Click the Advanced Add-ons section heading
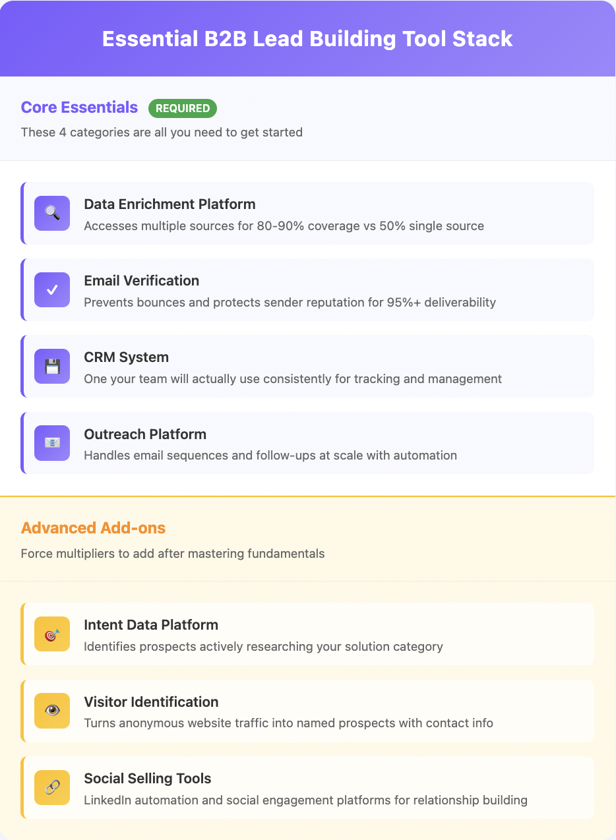Image resolution: width=616 pixels, height=840 pixels. (x=93, y=528)
